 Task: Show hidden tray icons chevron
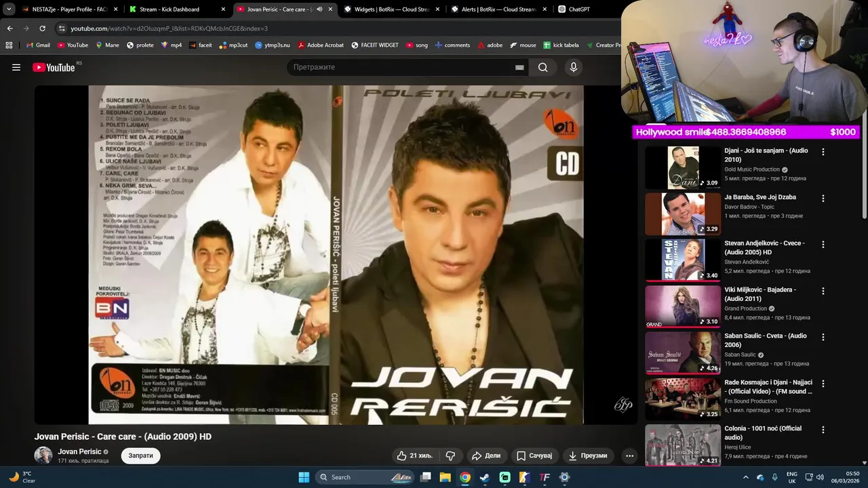(746, 477)
